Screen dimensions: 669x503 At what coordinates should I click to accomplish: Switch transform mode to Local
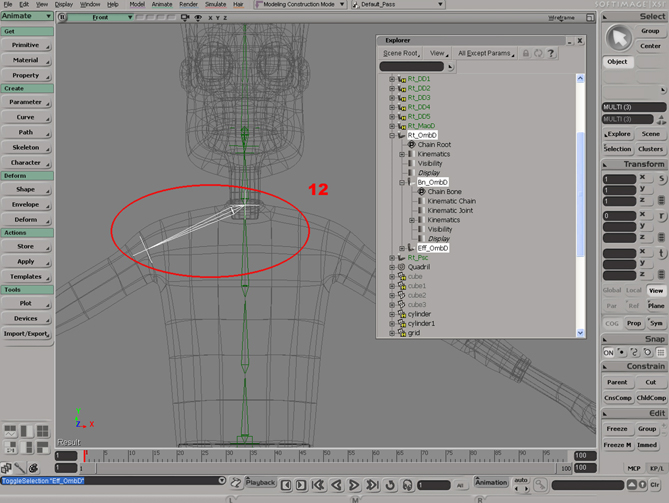(x=633, y=290)
